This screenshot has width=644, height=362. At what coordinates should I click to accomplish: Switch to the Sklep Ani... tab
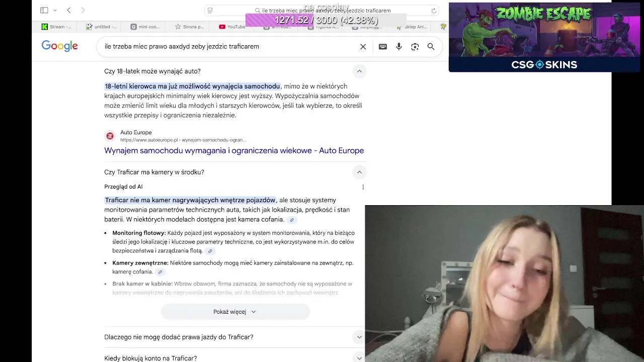412,27
